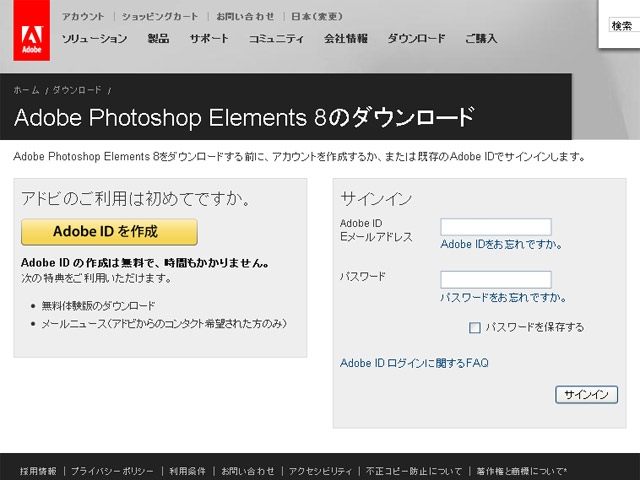640x480 pixels.
Task: Open the サポート menu
Action: coord(209,39)
